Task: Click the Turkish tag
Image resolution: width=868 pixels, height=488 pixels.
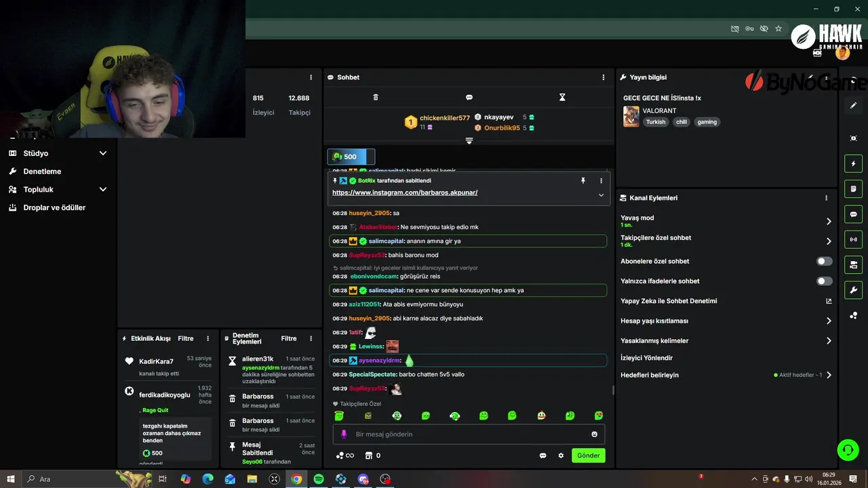Action: (656, 122)
